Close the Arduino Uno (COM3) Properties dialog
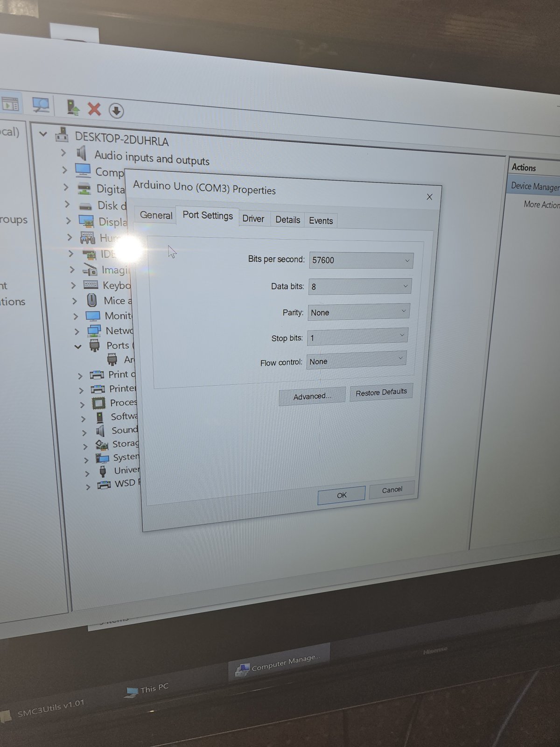Image resolution: width=560 pixels, height=747 pixels. pyautogui.click(x=429, y=197)
